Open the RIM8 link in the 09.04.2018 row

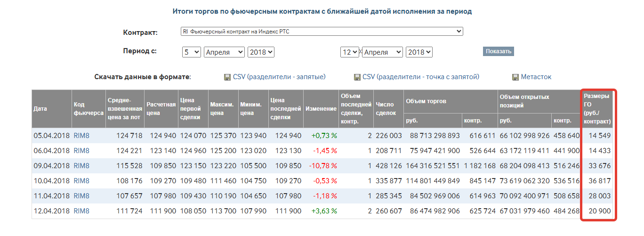pos(81,166)
